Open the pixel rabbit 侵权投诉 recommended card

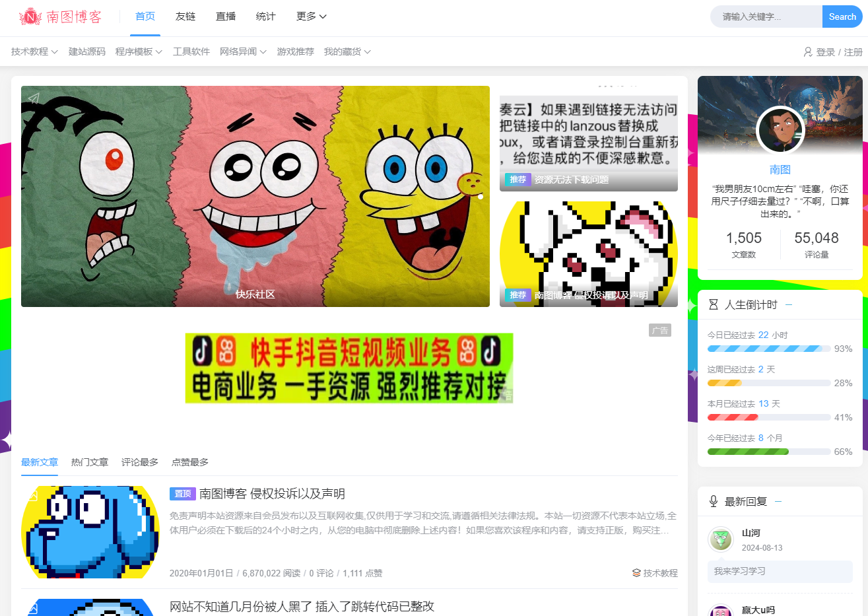click(x=589, y=254)
